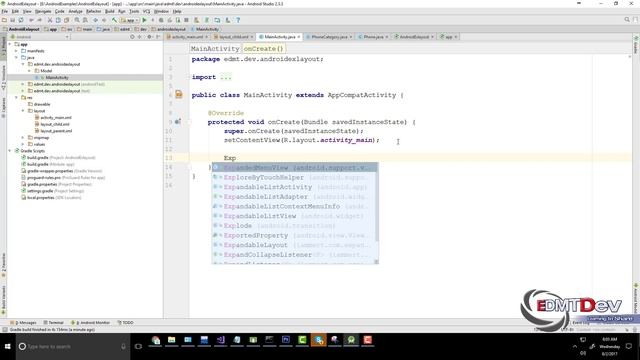Select layout_parent.xml in project tree

[56, 131]
